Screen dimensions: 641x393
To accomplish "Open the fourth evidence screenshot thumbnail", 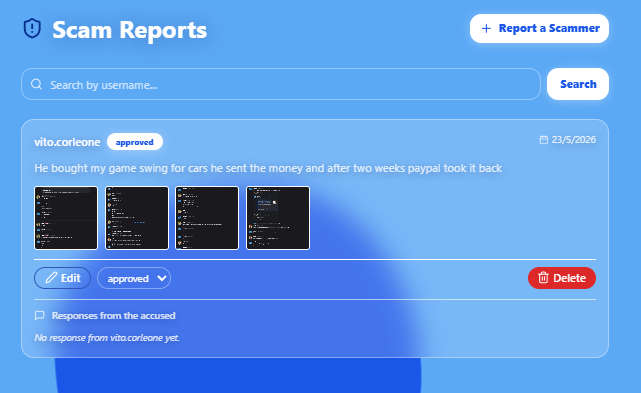I will click(x=278, y=218).
